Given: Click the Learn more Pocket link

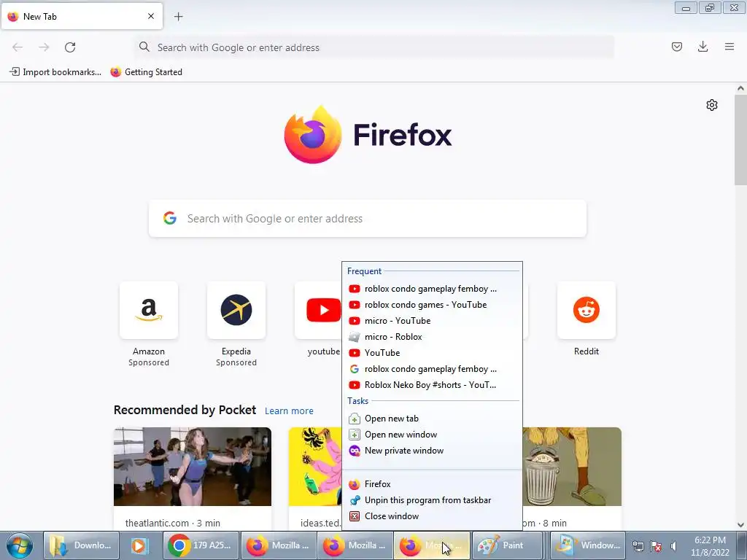Looking at the screenshot, I should [289, 411].
